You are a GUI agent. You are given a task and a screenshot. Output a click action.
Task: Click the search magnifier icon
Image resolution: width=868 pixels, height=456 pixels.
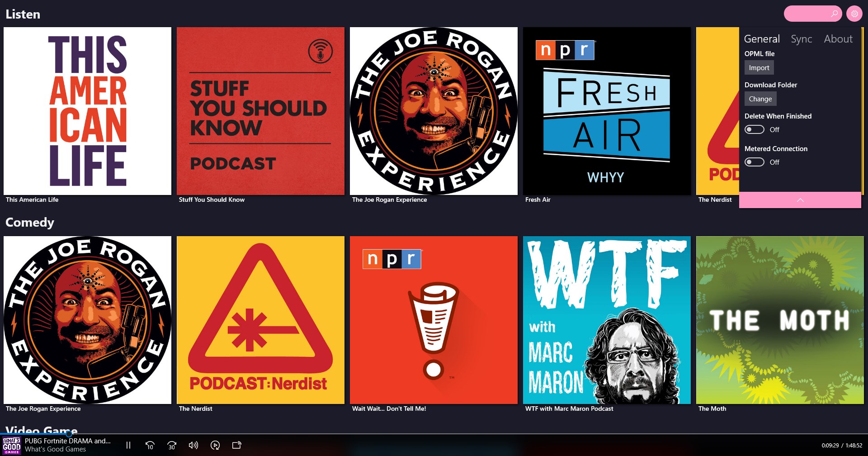coord(834,14)
